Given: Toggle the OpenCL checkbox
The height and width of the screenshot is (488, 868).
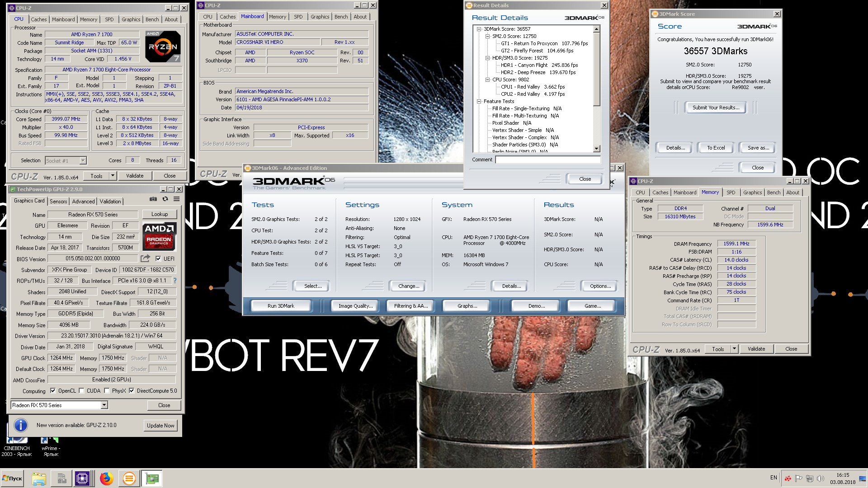Looking at the screenshot, I should [53, 390].
